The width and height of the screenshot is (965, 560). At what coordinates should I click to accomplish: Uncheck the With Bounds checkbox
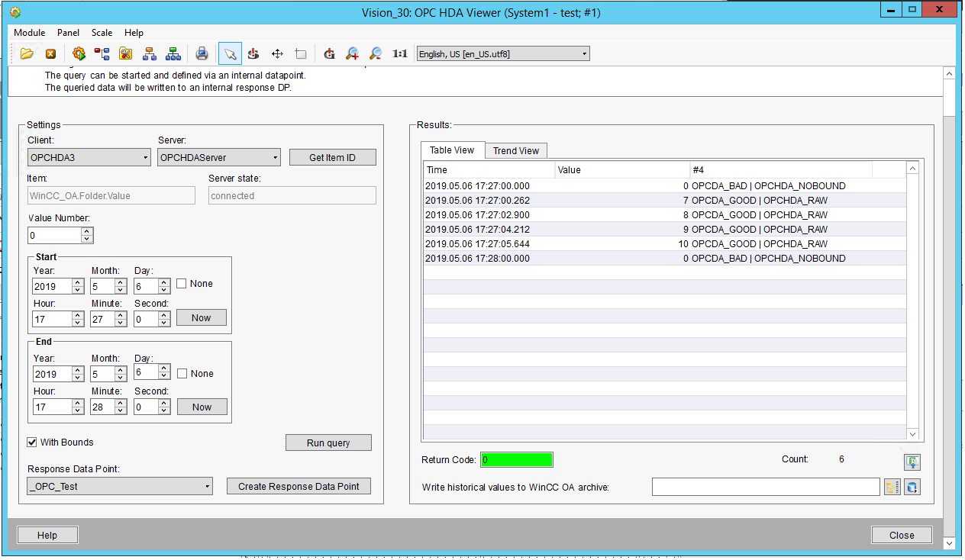pos(32,442)
